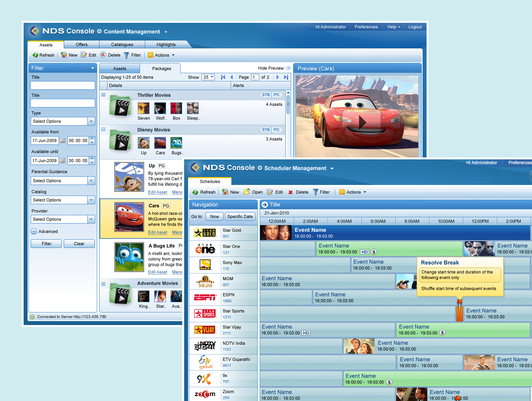This screenshot has width=532, height=401.
Task: Click the first Title input field
Action: pyautogui.click(x=63, y=85)
